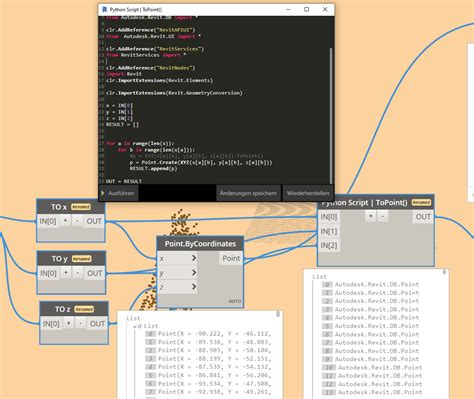This screenshot has height=399, width=474.
Task: Click the Renamed badge on TO z node
Action: 84,309
